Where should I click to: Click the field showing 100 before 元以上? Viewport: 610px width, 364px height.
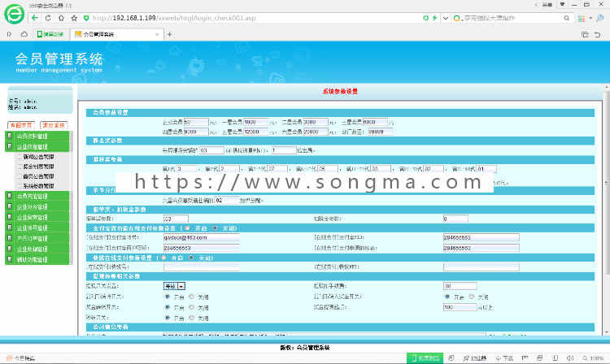click(x=460, y=307)
